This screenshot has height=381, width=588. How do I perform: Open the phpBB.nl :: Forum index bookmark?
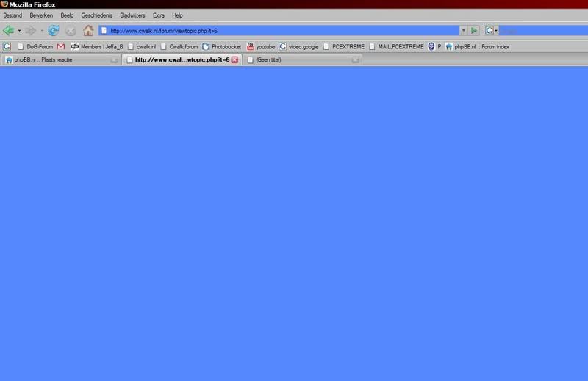[477, 46]
